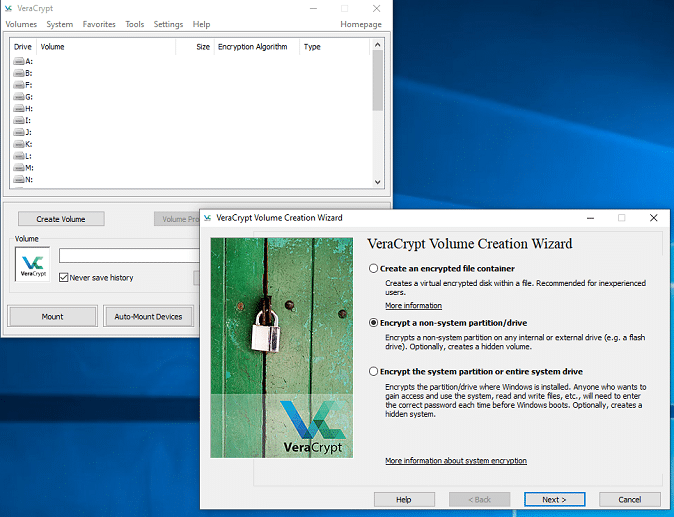Screen dimensions: 674x517
Task: Click the drive list scrollbar thumb
Action: (377, 80)
